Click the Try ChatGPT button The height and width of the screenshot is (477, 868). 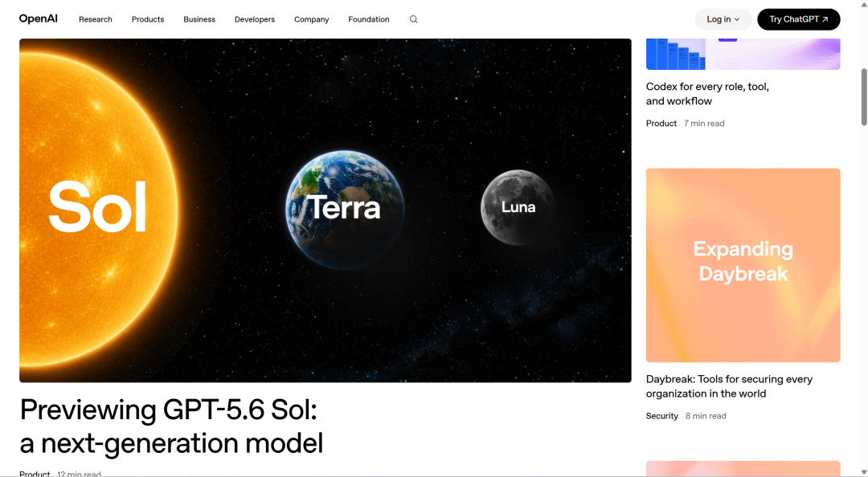(x=799, y=19)
